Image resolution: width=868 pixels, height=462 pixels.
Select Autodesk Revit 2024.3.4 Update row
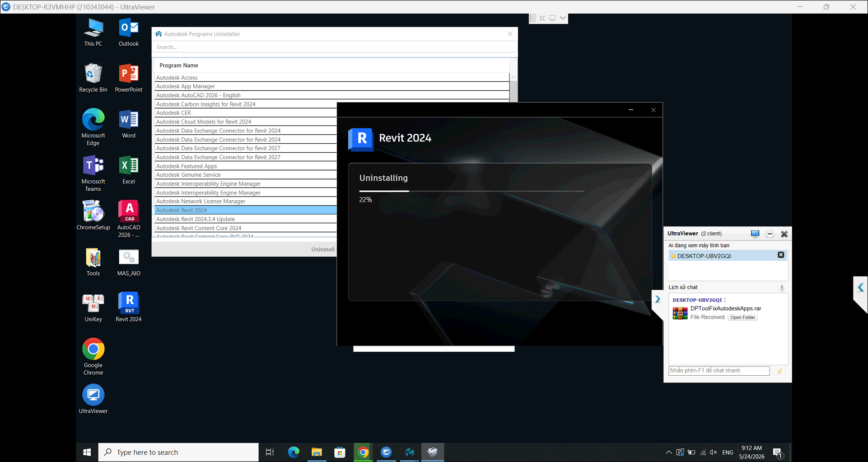pyautogui.click(x=246, y=219)
